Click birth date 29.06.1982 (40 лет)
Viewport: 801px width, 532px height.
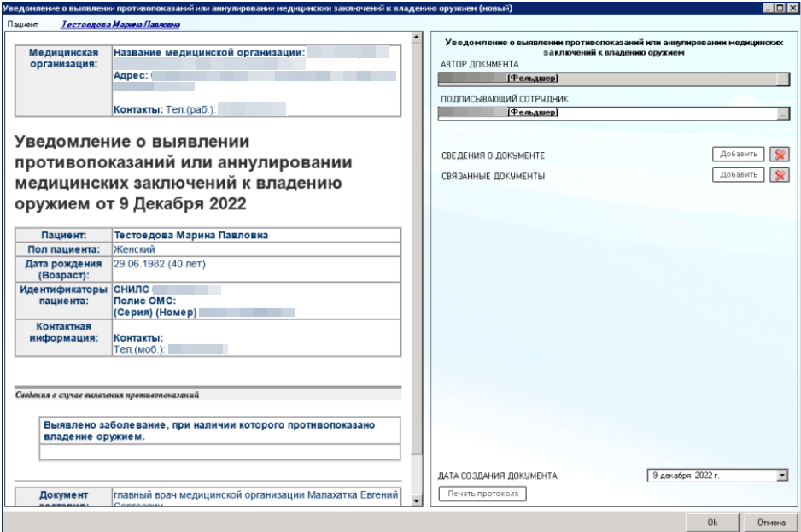click(160, 264)
